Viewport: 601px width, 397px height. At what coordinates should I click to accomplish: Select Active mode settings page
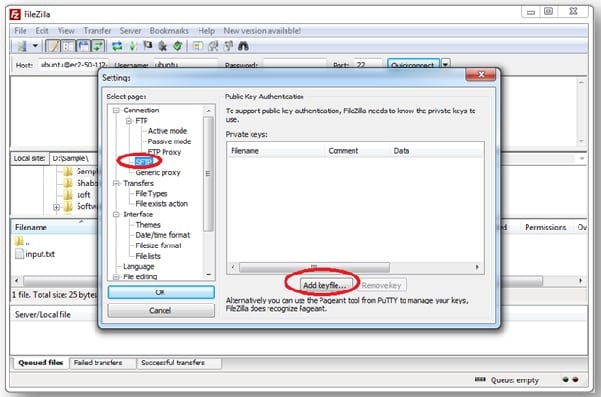[x=167, y=131]
